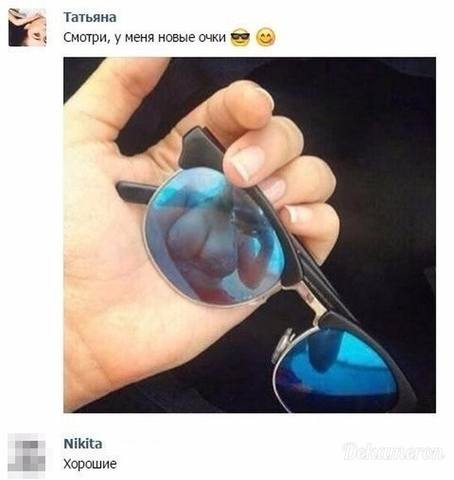Viewport: 454px width, 480px height.
Task: Click the black temple arm near the thumb
Action: click(x=136, y=192)
